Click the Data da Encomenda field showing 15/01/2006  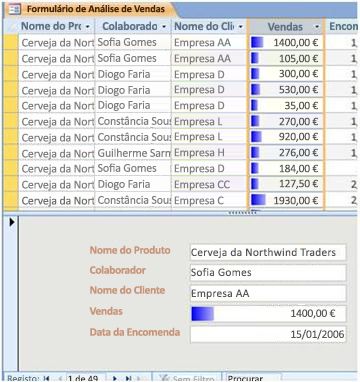point(268,334)
